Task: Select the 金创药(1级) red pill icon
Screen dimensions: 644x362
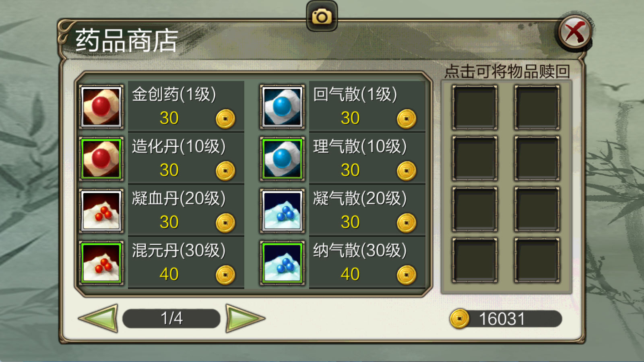Action: click(x=101, y=107)
